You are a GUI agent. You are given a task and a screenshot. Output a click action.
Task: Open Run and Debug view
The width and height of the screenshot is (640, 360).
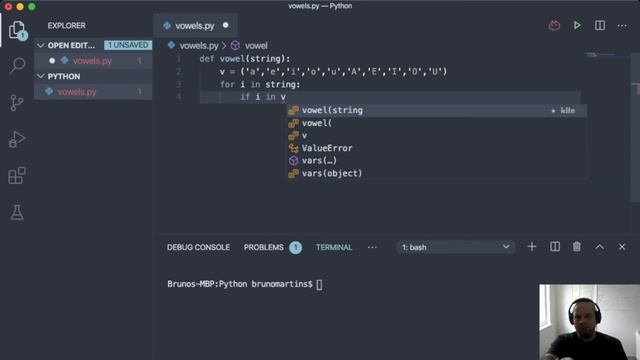[x=17, y=139]
